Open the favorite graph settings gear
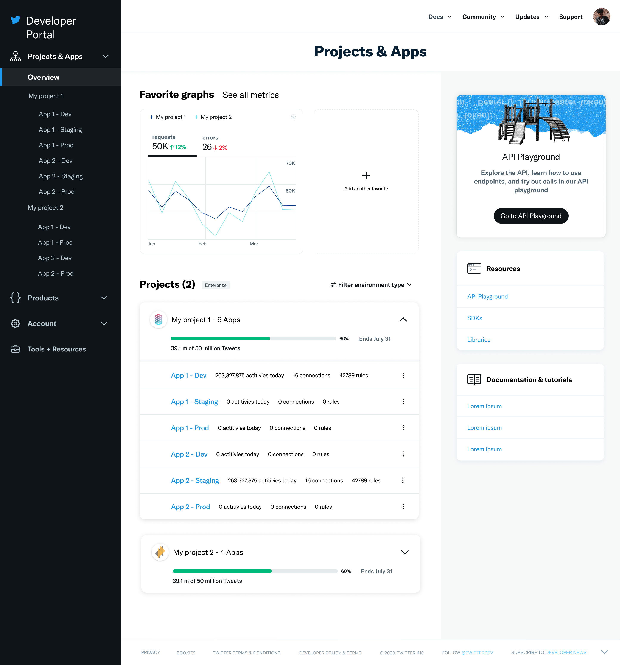Image resolution: width=644 pixels, height=665 pixels. coord(293,117)
